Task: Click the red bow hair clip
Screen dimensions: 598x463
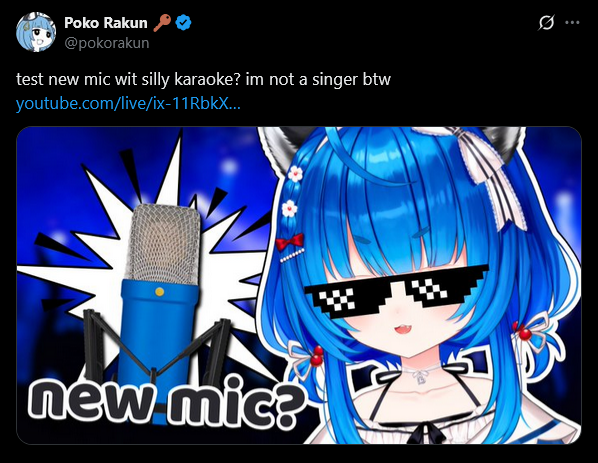Action: coord(289,242)
